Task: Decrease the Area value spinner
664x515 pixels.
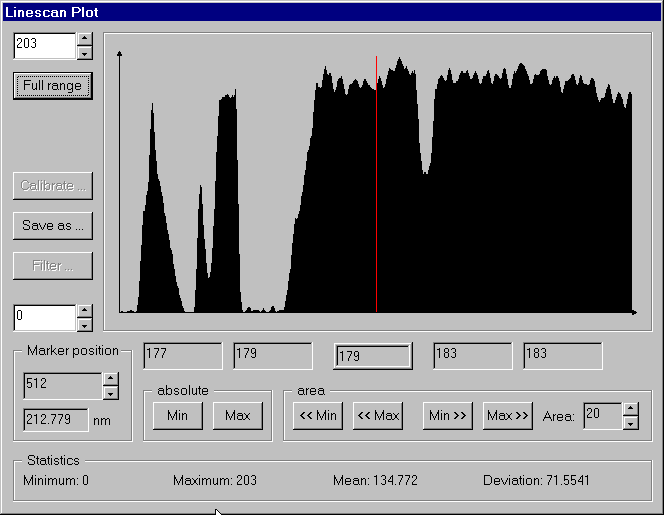Action: 630,422
